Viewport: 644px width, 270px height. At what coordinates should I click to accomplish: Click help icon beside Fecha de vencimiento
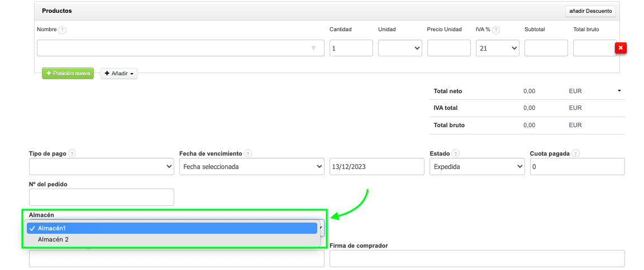248,153
